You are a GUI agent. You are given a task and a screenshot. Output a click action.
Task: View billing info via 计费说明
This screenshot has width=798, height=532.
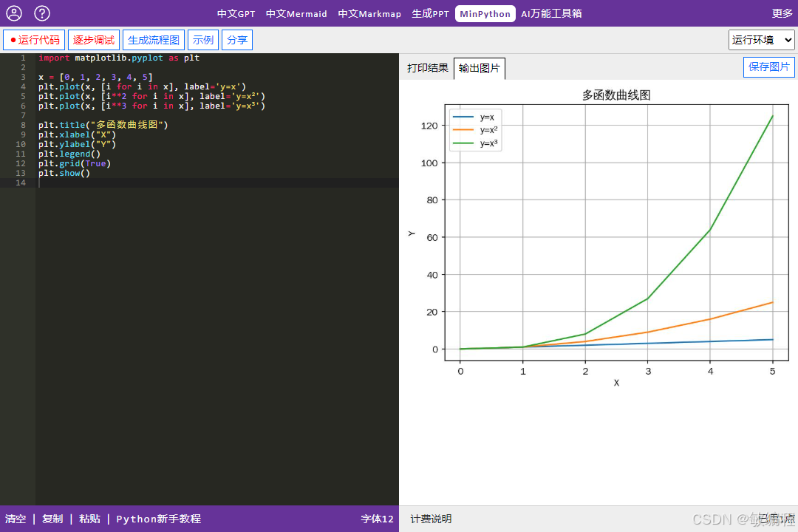431,518
